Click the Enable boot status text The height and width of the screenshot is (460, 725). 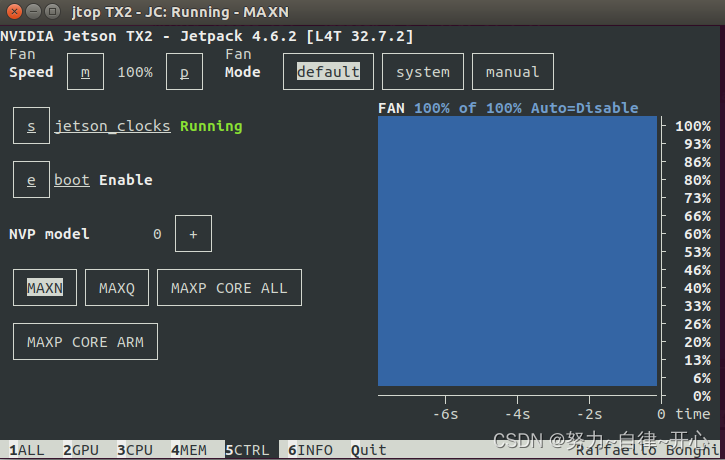pyautogui.click(x=126, y=180)
